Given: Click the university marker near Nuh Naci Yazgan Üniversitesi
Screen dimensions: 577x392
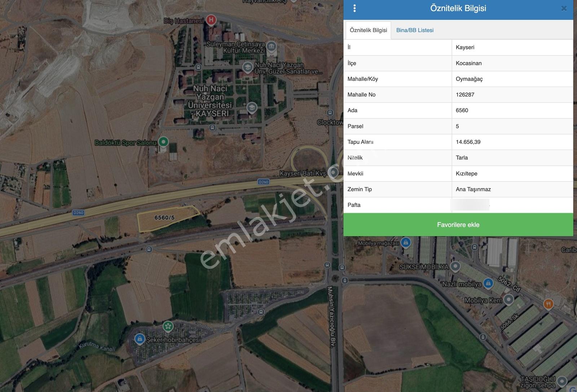Looking at the screenshot, I should tap(252, 107).
